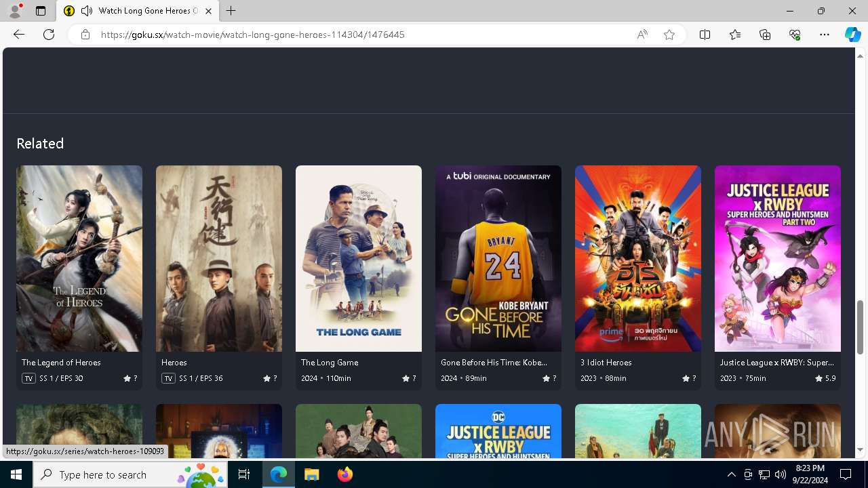
Task: Open a new tab with plus button
Action: pyautogui.click(x=231, y=11)
